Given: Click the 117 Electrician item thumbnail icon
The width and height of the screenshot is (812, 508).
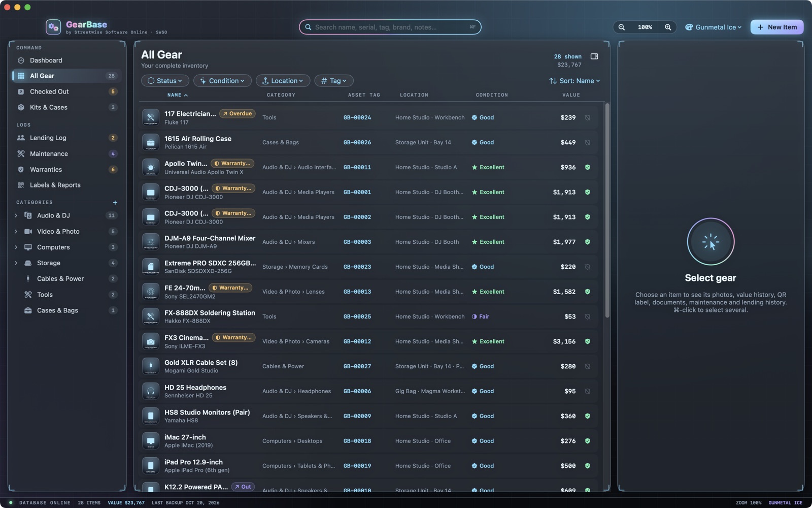Looking at the screenshot, I should pyautogui.click(x=151, y=117).
